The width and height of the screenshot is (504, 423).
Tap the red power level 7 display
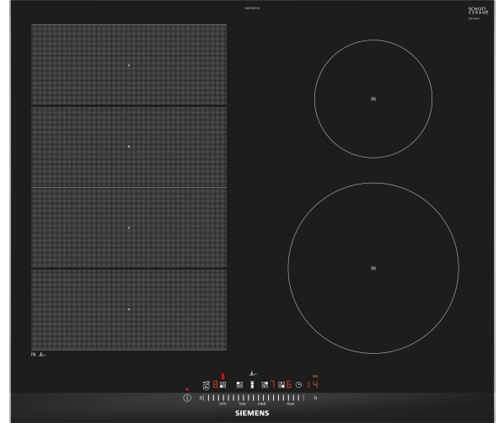point(272,384)
